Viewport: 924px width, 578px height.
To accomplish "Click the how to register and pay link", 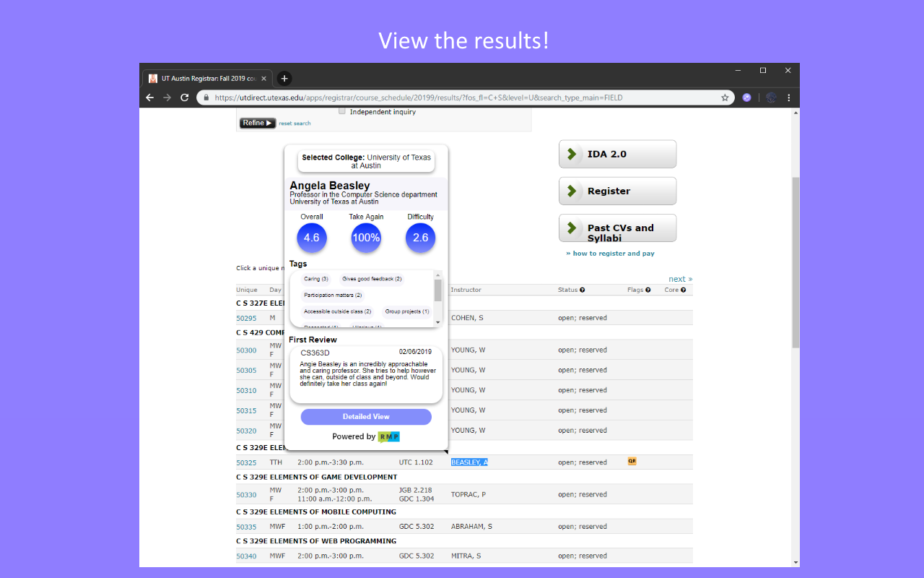I will (x=610, y=254).
